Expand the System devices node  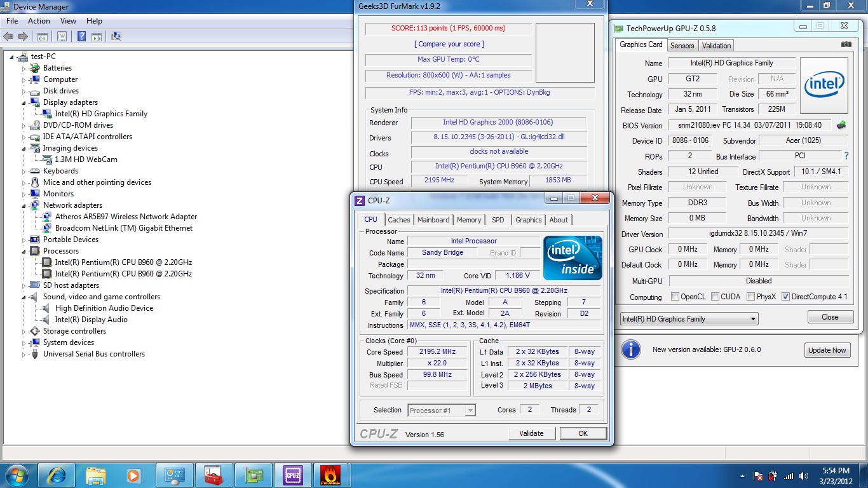pos(24,342)
